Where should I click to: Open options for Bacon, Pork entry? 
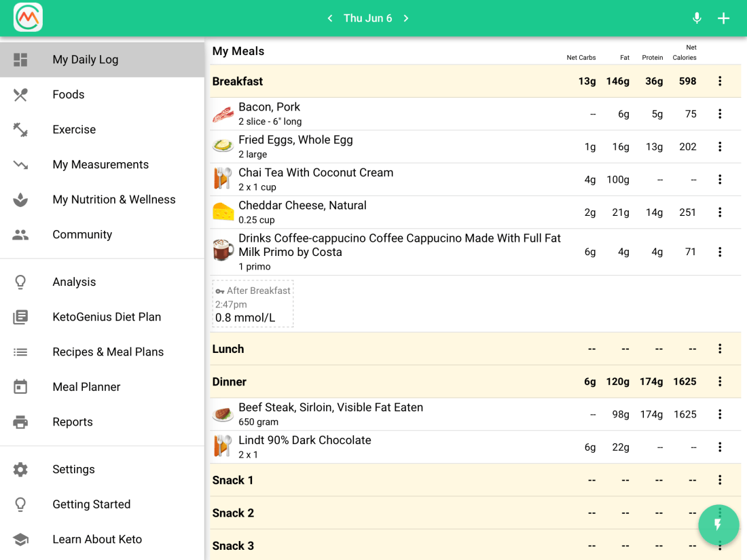[720, 114]
